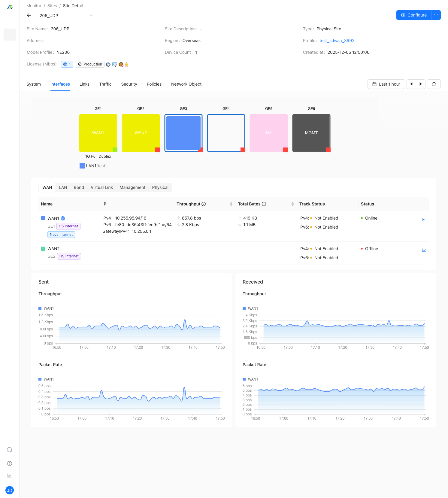Select the Virtual Link sub-tab
The width and height of the screenshot is (448, 498).
tap(102, 187)
